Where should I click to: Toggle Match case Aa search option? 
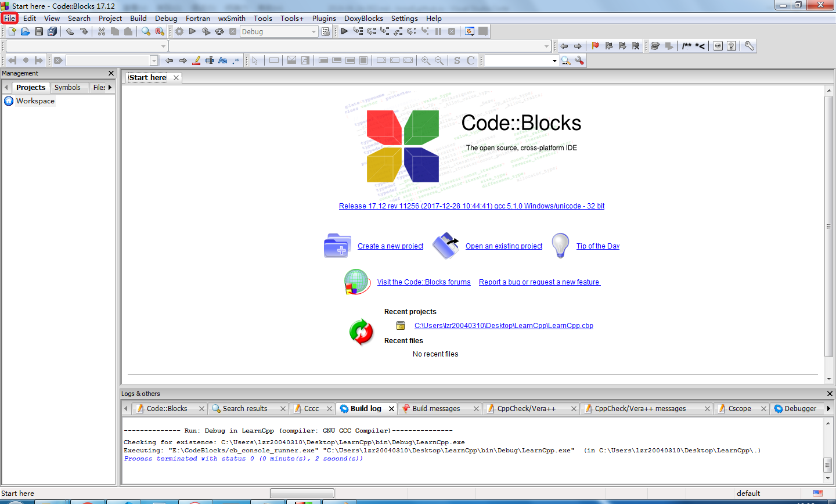click(223, 60)
